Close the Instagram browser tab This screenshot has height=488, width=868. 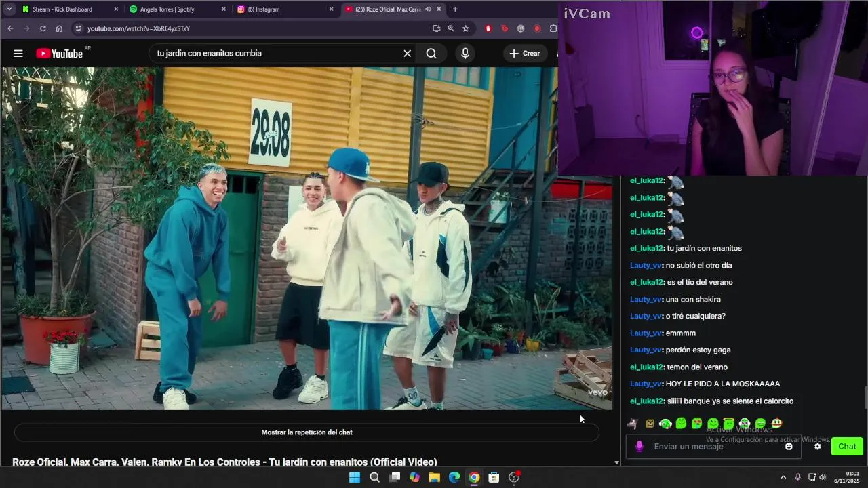point(331,9)
